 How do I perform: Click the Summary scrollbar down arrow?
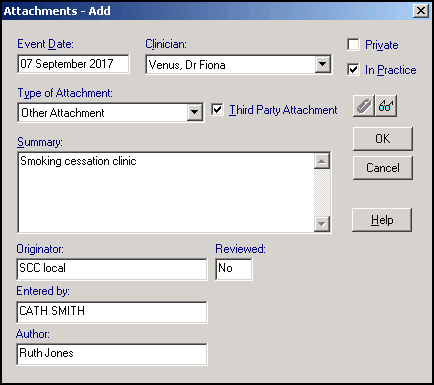click(x=322, y=223)
